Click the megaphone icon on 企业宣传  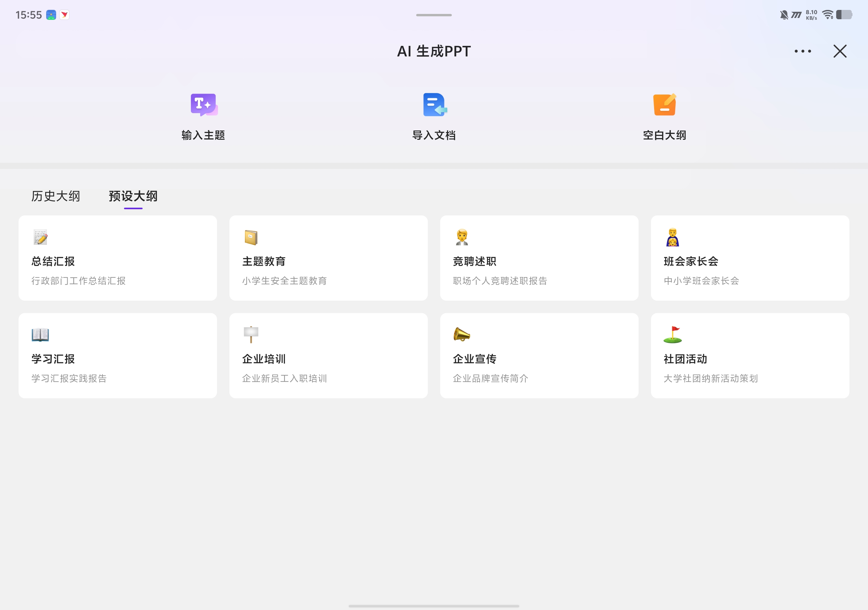(462, 334)
